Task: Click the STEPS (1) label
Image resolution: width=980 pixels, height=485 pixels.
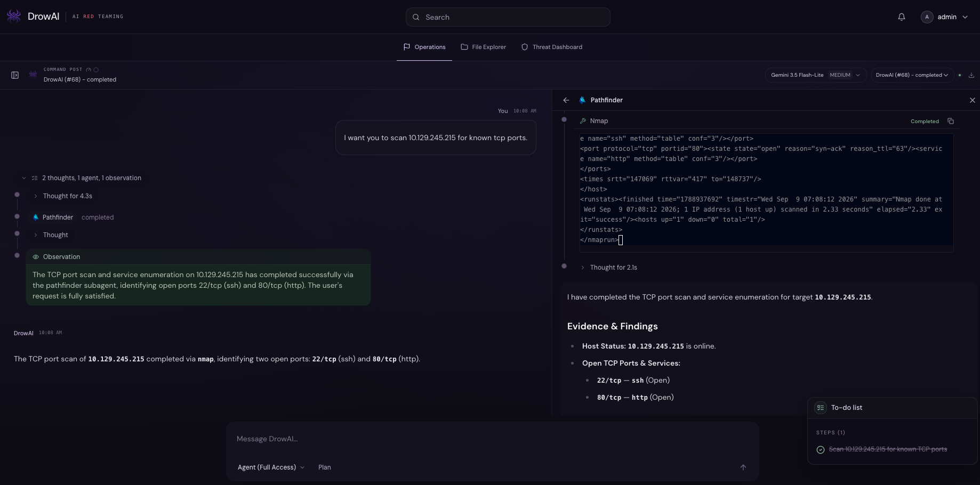Action: [831, 433]
